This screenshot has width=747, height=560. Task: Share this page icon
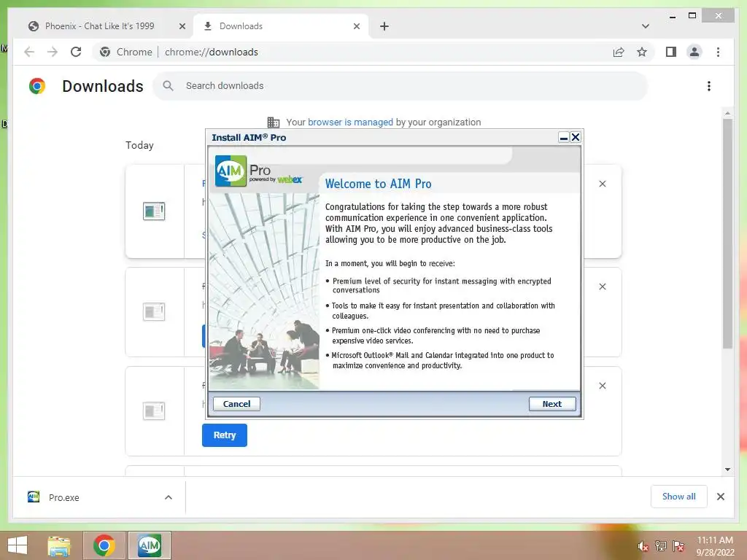click(619, 52)
